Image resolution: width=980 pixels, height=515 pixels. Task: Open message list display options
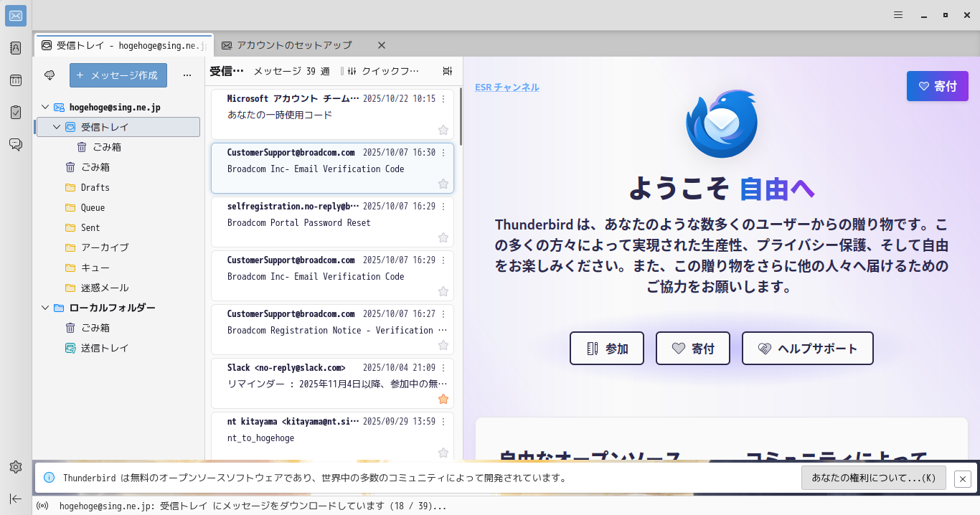pyautogui.click(x=448, y=71)
